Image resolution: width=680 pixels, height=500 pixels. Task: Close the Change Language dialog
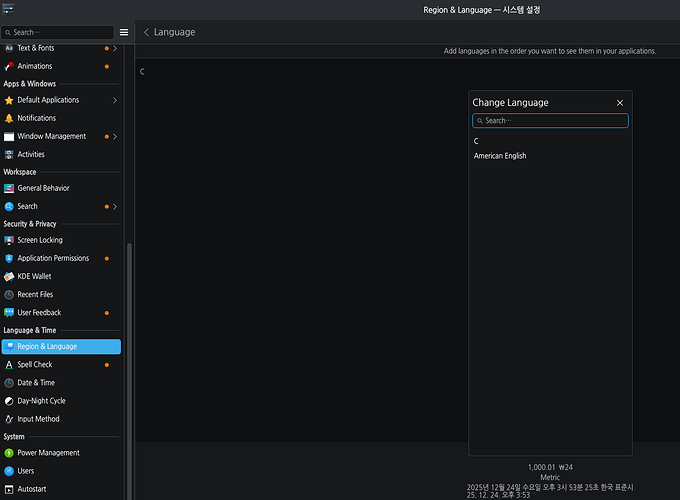click(620, 103)
